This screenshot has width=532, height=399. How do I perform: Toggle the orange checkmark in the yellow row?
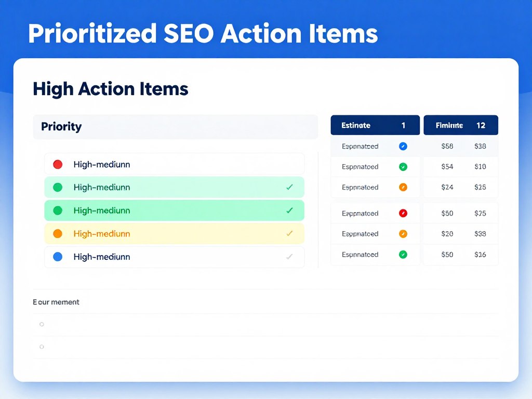coord(289,233)
